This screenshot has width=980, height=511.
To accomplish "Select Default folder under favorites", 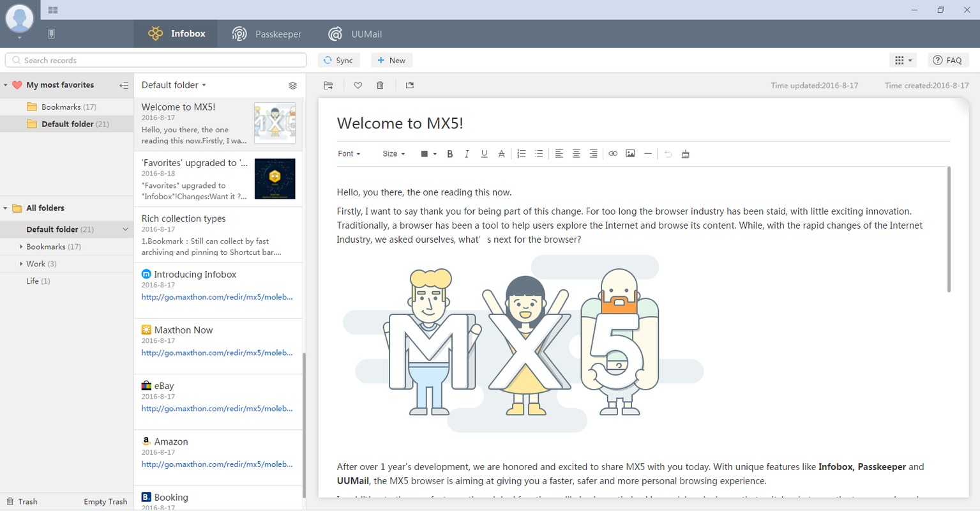I will [67, 124].
